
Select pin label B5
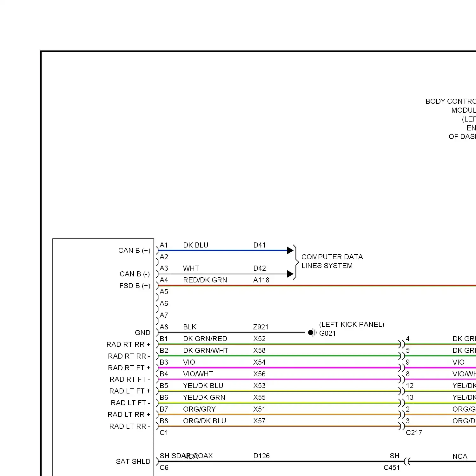(164, 386)
